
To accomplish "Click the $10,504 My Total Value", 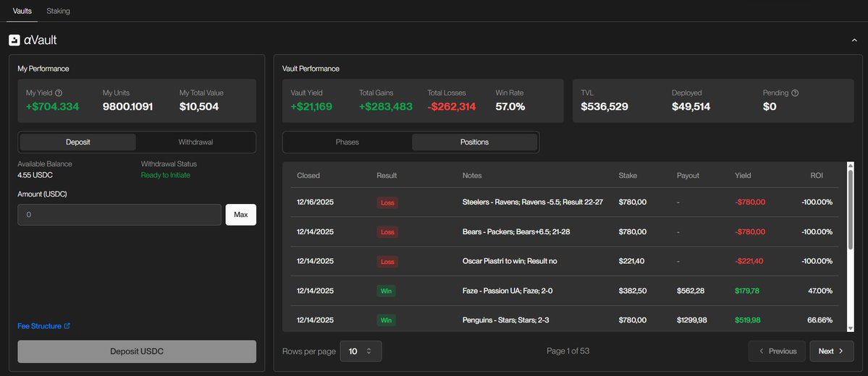I will 199,107.
